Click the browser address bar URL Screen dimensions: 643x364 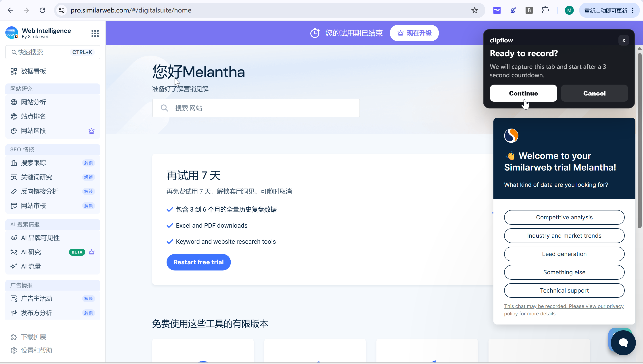[131, 10]
